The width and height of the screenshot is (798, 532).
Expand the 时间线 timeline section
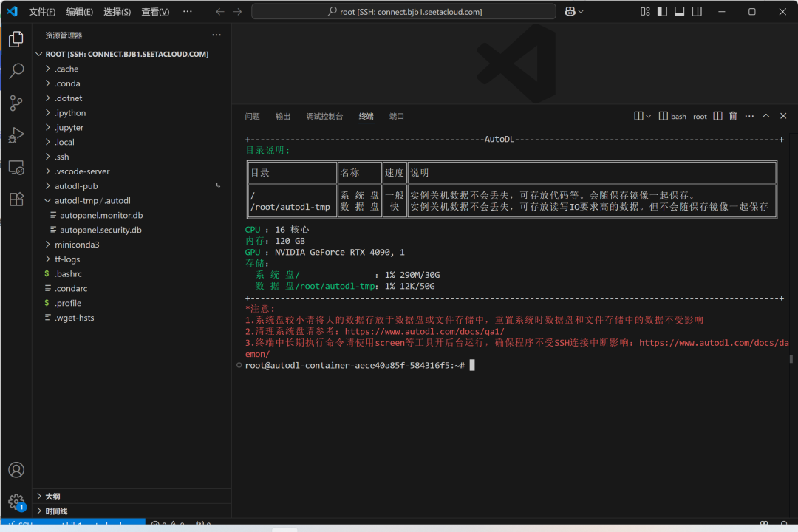tap(132, 511)
